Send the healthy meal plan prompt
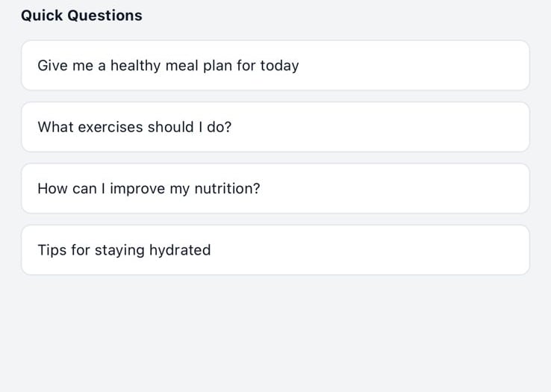The image size is (551, 392). point(275,66)
